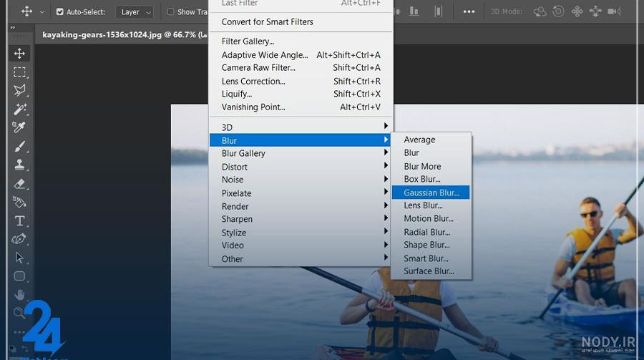Select the Rectangle shape tool
Viewport: 644px width, 360px height.
coord(19,276)
